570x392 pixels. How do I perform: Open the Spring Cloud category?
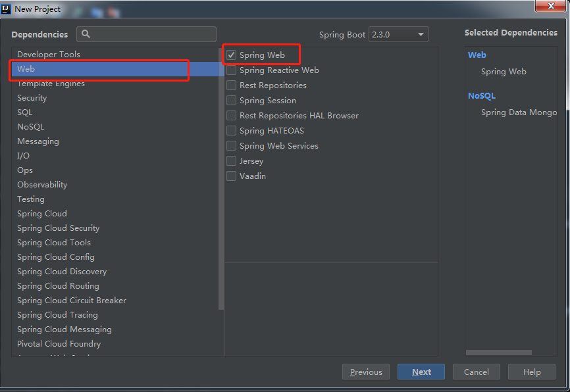[x=115, y=214]
